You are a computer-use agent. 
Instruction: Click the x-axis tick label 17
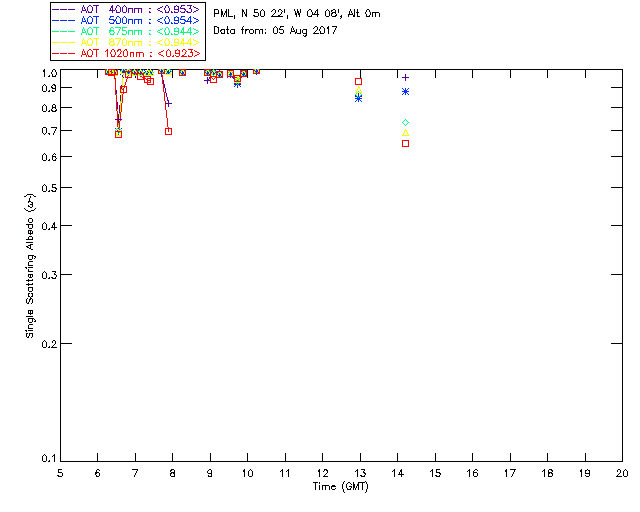click(x=510, y=473)
